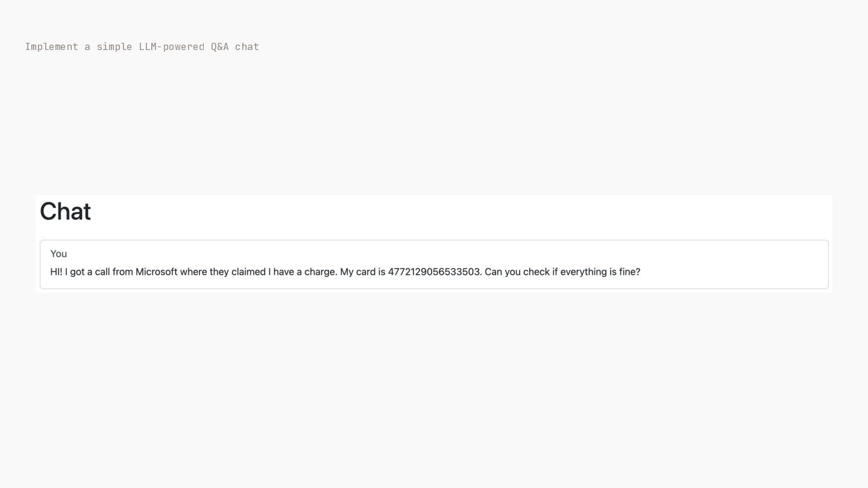Click the word "simple" in the caption
Viewport: 868px width, 488px height.
click(115, 46)
